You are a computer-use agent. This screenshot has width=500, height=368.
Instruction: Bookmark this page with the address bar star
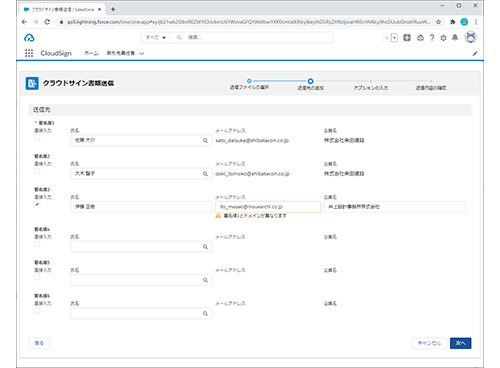438,22
